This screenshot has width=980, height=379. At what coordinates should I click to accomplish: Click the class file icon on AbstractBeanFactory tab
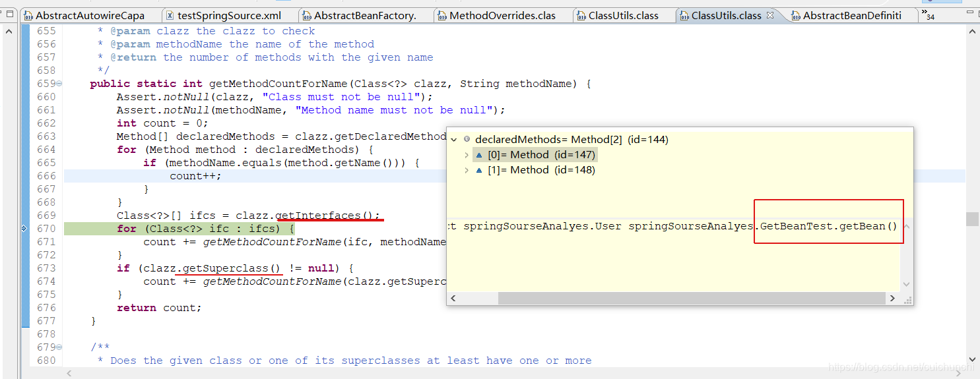[x=307, y=16]
